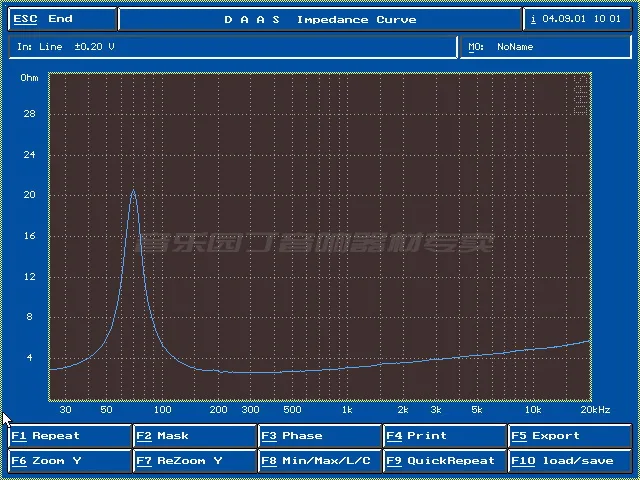Show the F3 Phase curve
Image resolution: width=640 pixels, height=480 pixels.
(x=320, y=436)
